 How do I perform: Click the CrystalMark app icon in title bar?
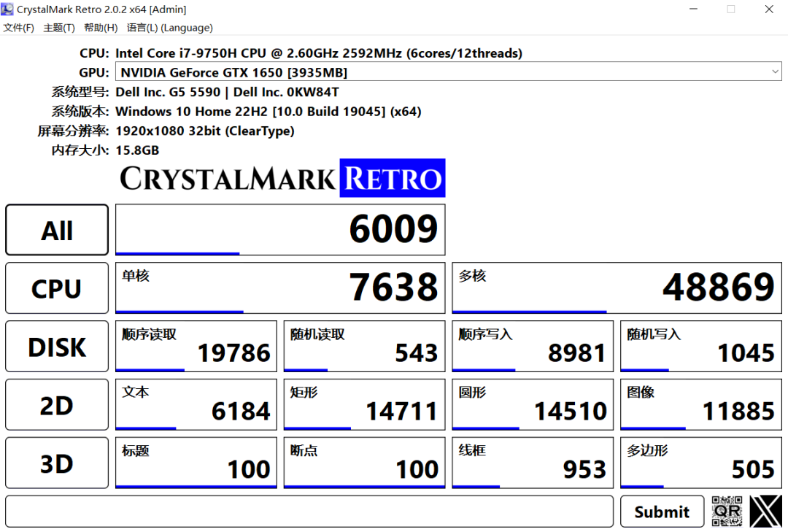coord(7,9)
